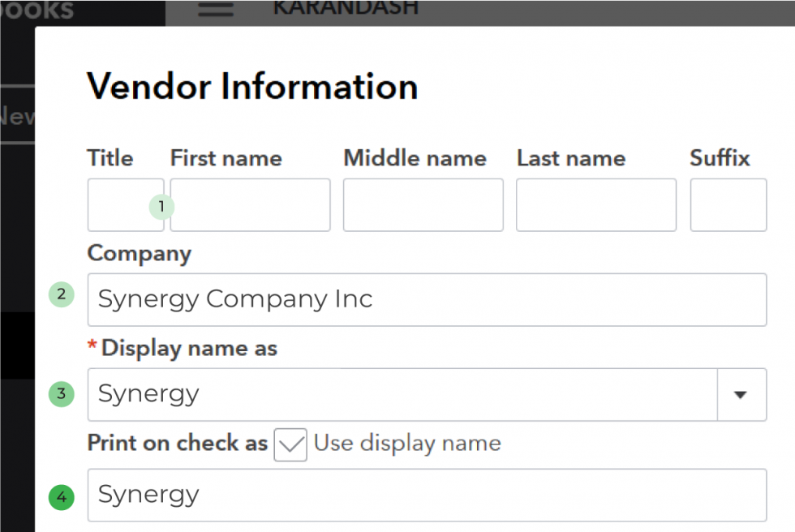Click the Use display name label text

[x=407, y=444]
